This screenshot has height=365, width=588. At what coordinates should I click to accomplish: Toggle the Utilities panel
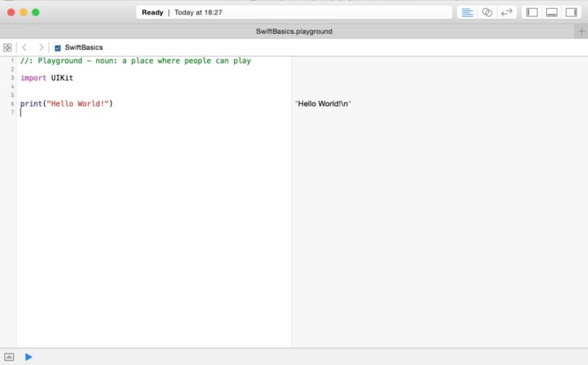(571, 13)
